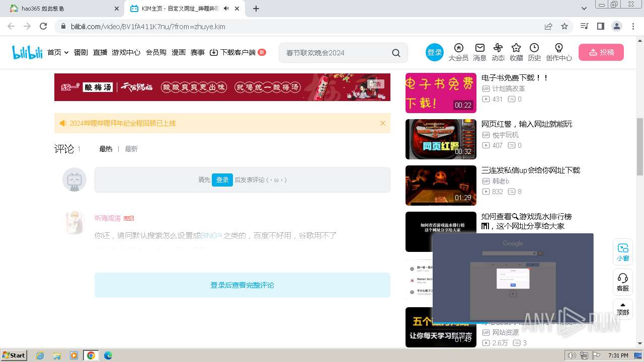Viewport: 644px width, 362px height.
Task: Click the search magnifier icon
Action: (x=396, y=53)
